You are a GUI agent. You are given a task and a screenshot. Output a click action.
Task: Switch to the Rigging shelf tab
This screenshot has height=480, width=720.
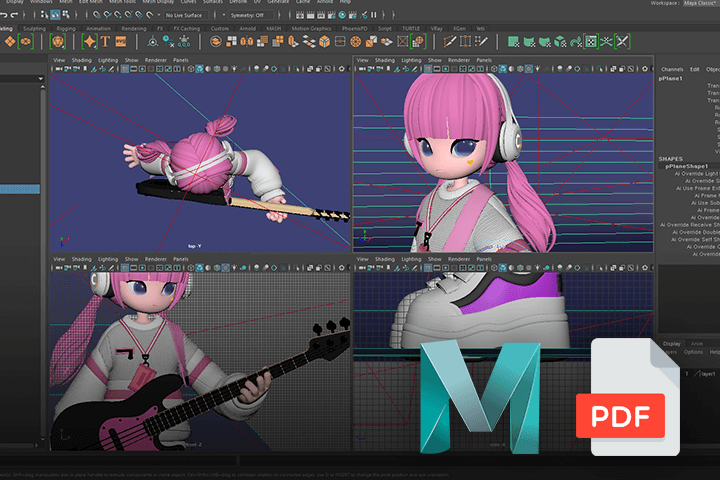click(x=66, y=28)
